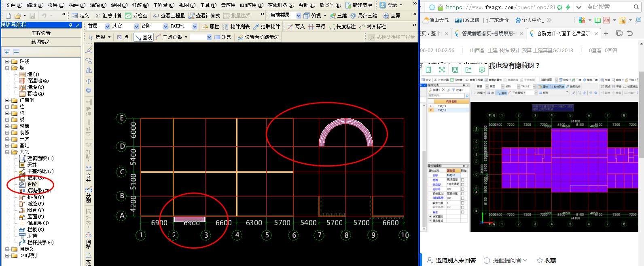
Task: Open the 帮助 menu
Action: [x=307, y=5]
